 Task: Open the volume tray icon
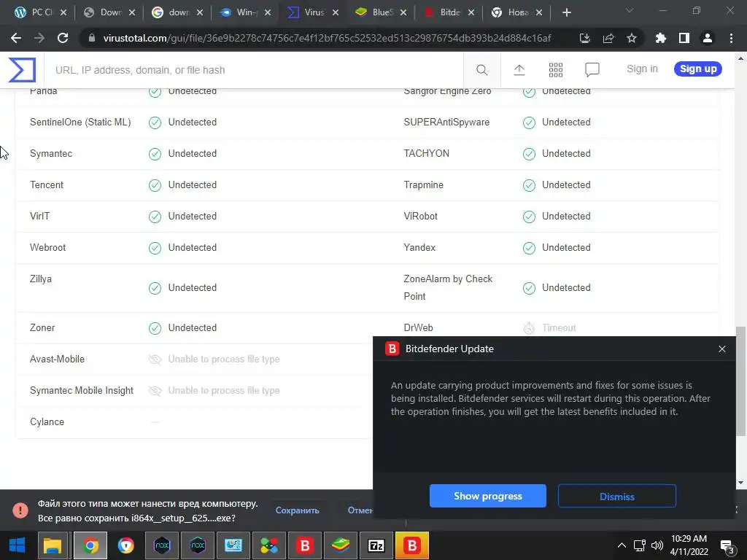click(x=657, y=545)
